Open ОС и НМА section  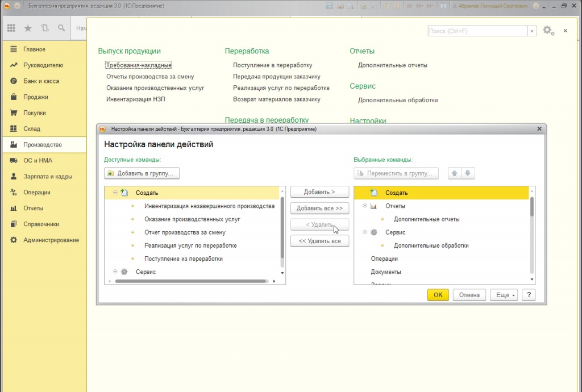pyautogui.click(x=44, y=161)
